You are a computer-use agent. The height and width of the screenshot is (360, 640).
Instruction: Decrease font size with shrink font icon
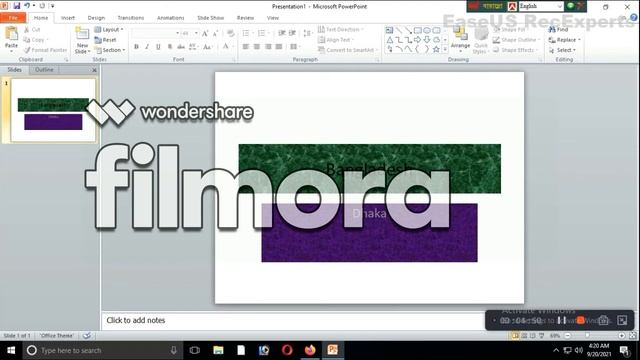(216, 33)
